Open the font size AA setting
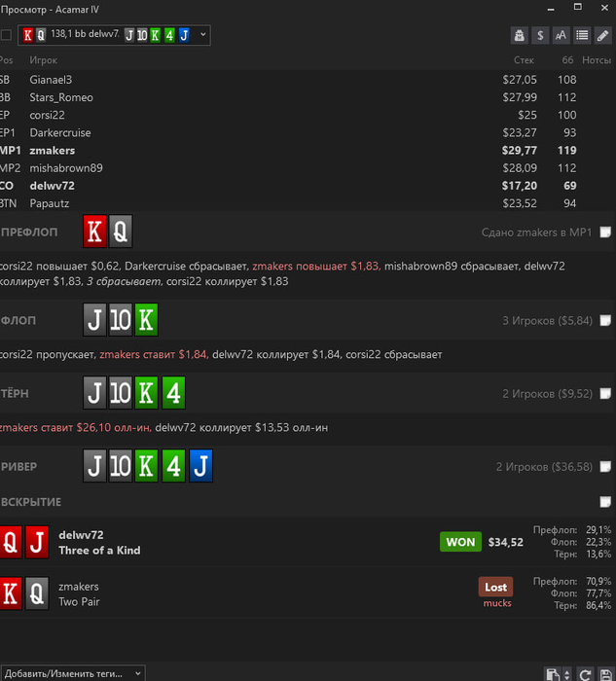Screen dimensions: 616x681 point(561,35)
